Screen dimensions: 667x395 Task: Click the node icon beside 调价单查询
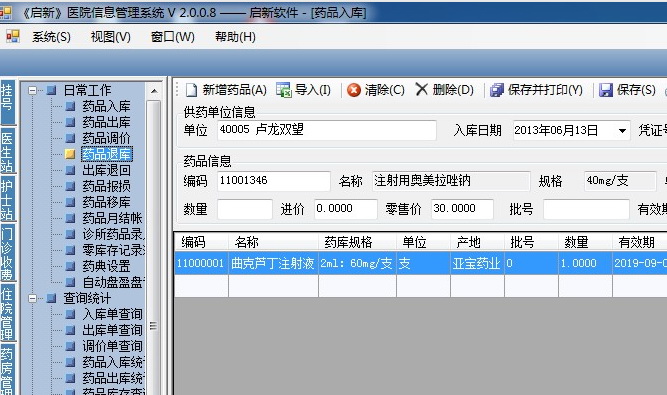pyautogui.click(x=70, y=346)
